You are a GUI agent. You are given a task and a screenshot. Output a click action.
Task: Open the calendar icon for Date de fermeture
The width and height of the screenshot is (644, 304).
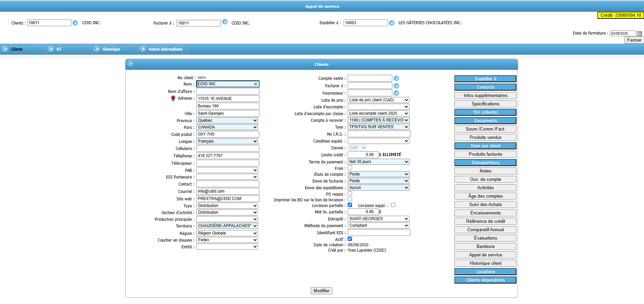point(639,34)
